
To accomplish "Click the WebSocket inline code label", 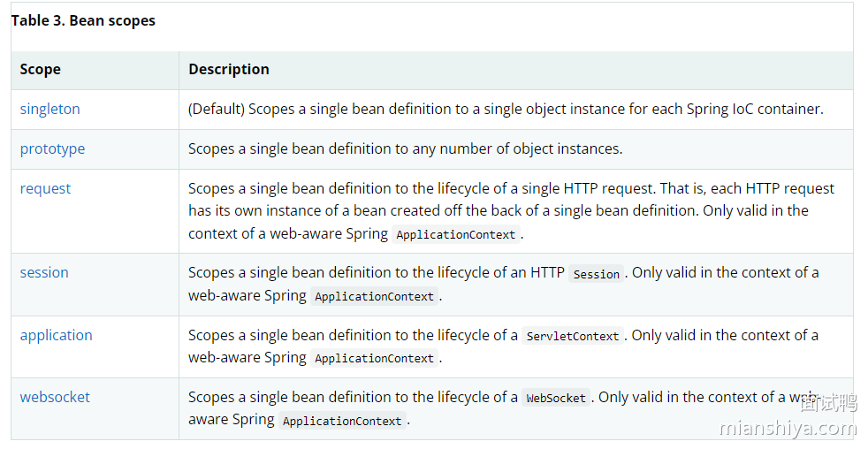I will pos(556,398).
